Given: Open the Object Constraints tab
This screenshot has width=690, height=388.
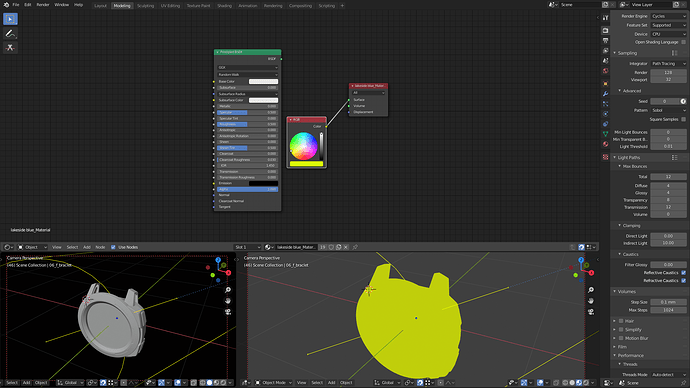Looking at the screenshot, I should click(x=606, y=124).
